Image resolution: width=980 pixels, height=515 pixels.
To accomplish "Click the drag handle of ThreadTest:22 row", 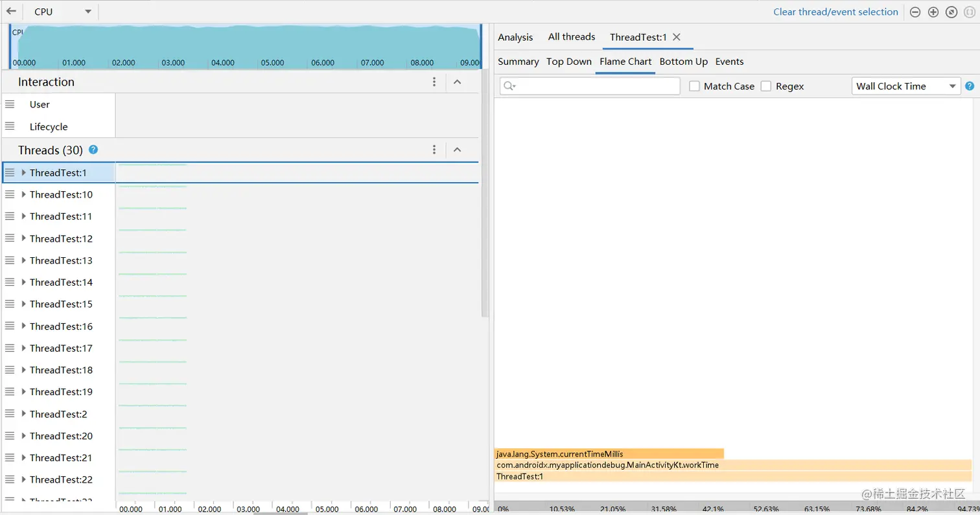I will [x=10, y=479].
